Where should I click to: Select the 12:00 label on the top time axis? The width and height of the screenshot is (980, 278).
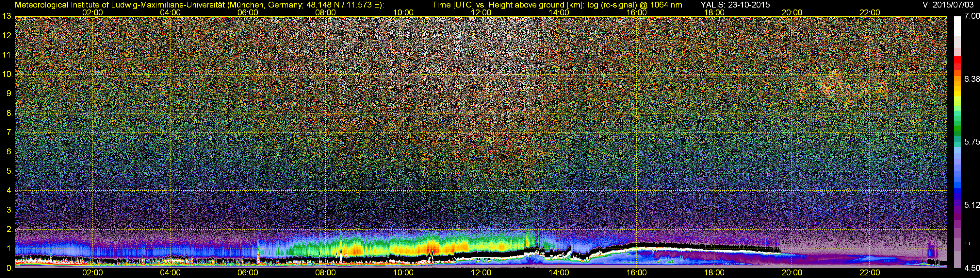pos(481,12)
